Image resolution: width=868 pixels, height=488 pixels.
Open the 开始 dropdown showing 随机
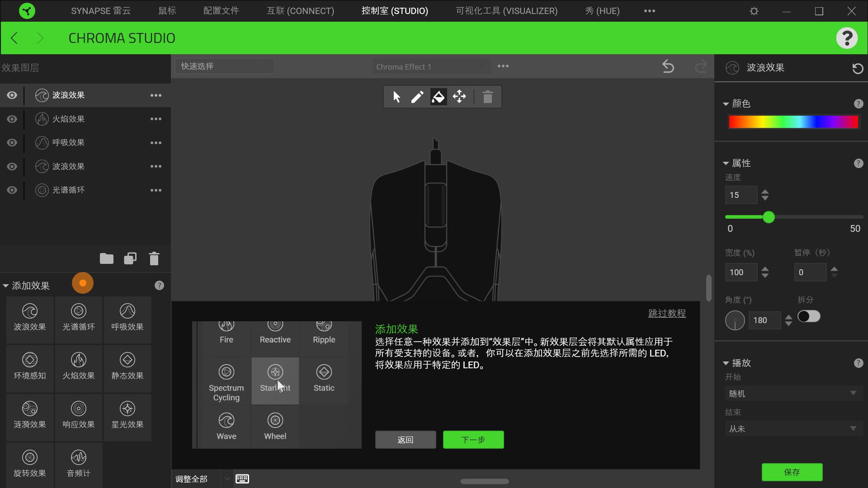click(x=793, y=394)
